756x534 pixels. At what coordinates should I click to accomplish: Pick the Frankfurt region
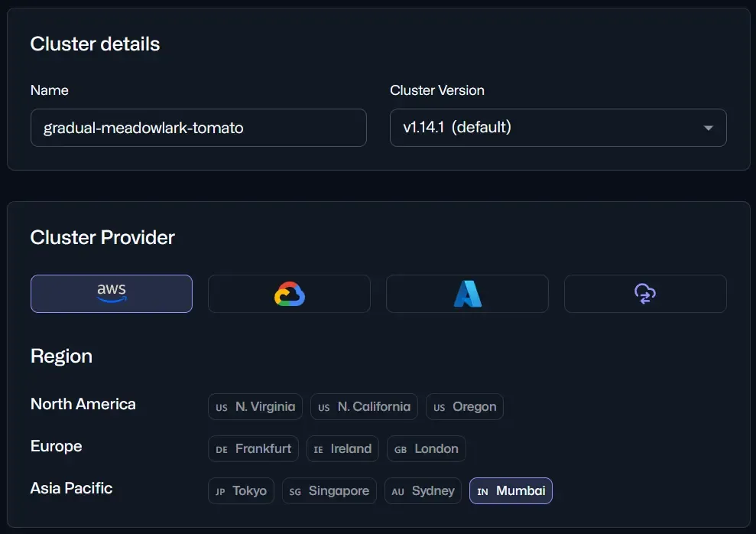[x=253, y=448]
